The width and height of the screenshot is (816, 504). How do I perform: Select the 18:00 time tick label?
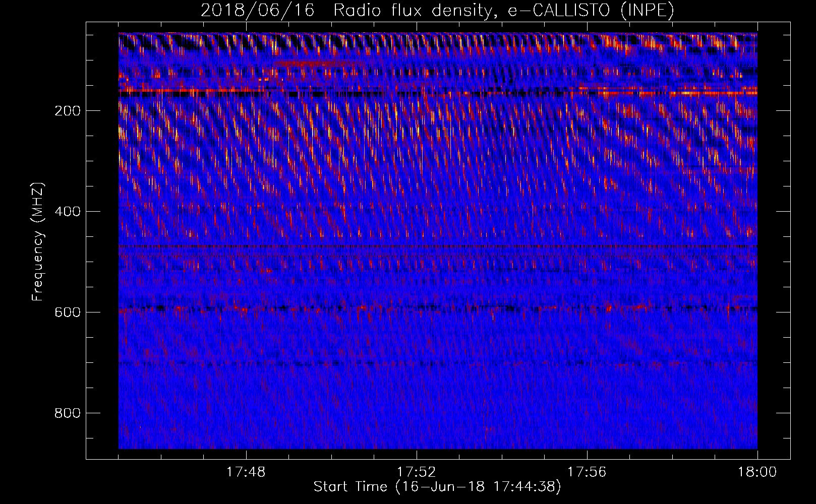[757, 472]
